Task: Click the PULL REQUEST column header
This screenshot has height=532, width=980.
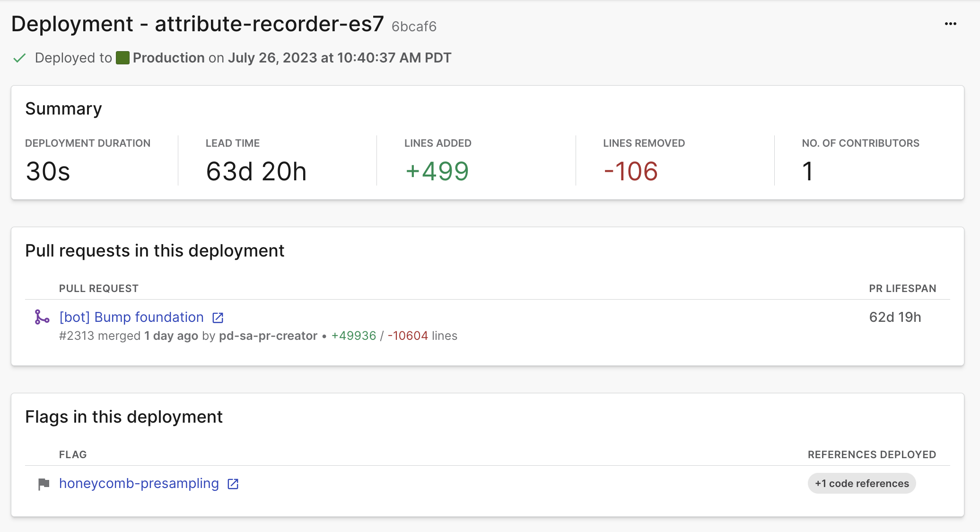Action: [98, 289]
